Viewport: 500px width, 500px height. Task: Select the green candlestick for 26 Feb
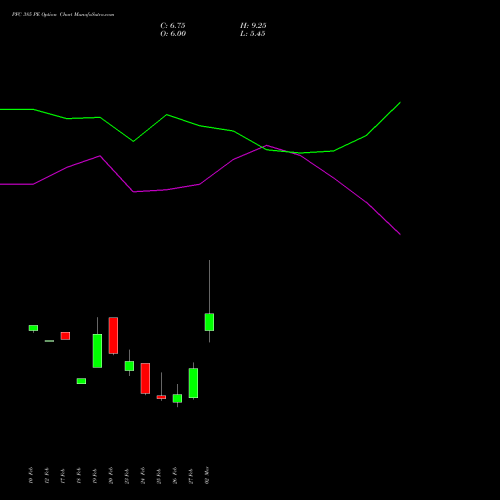tap(177, 398)
